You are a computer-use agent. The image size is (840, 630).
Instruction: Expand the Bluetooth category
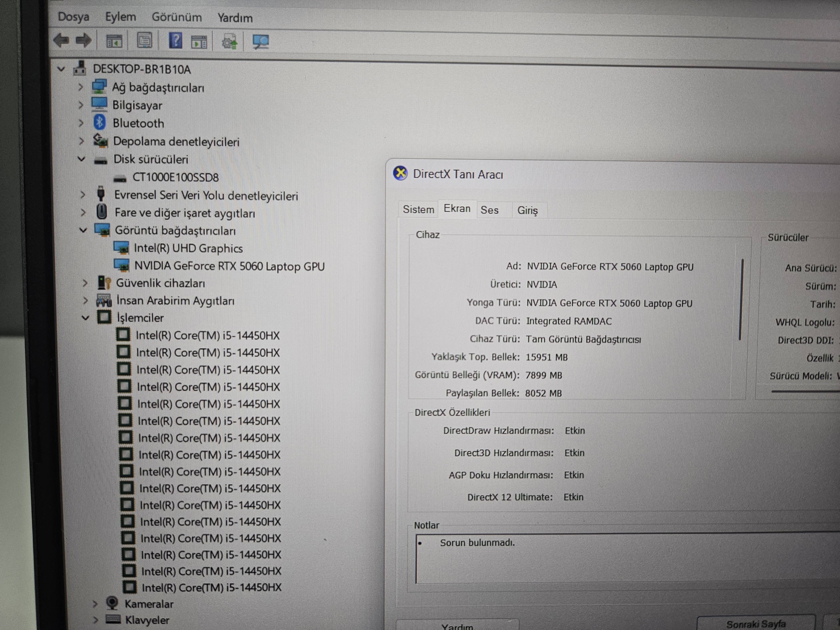pos(81,123)
